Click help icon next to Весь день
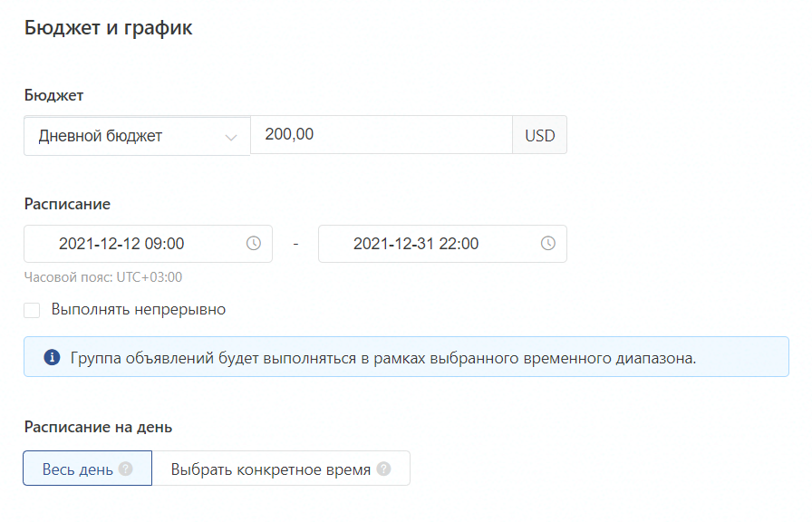The height and width of the screenshot is (522, 812). (125, 469)
